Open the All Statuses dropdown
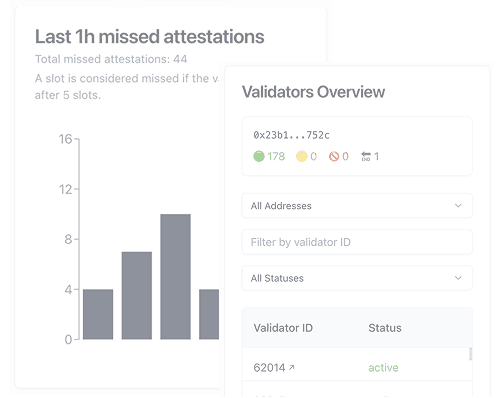Screen dimensions: 500x398 click(x=357, y=278)
